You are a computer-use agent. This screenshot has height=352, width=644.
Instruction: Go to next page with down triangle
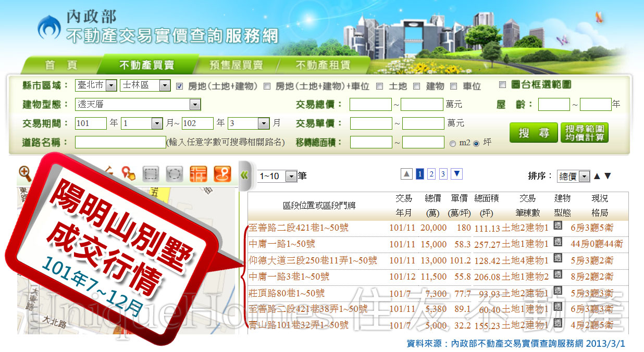click(x=456, y=174)
